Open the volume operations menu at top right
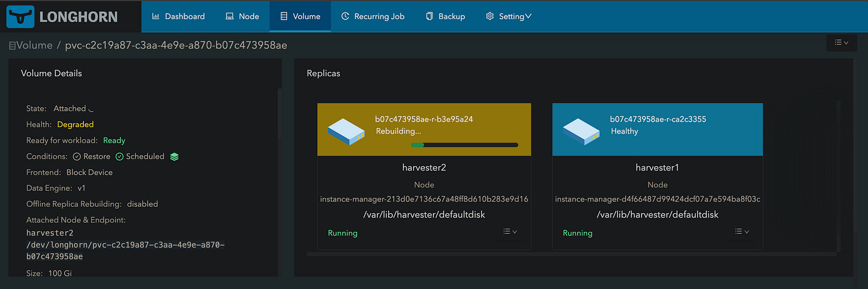 (841, 42)
